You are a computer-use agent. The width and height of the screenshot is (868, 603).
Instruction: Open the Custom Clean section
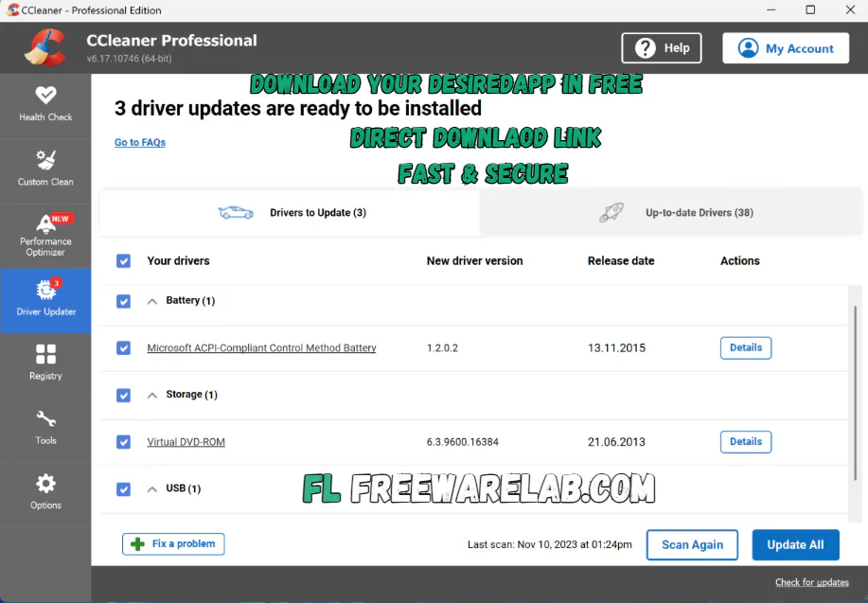pyautogui.click(x=44, y=168)
